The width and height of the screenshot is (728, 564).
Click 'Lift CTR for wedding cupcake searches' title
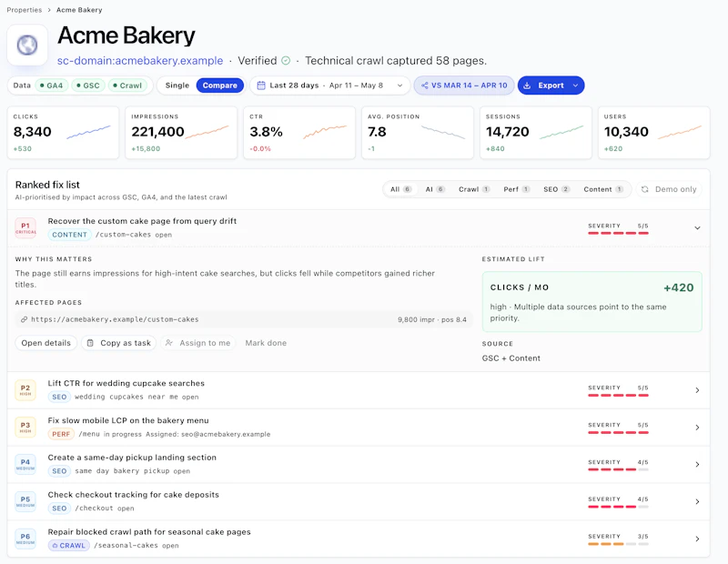(126, 383)
